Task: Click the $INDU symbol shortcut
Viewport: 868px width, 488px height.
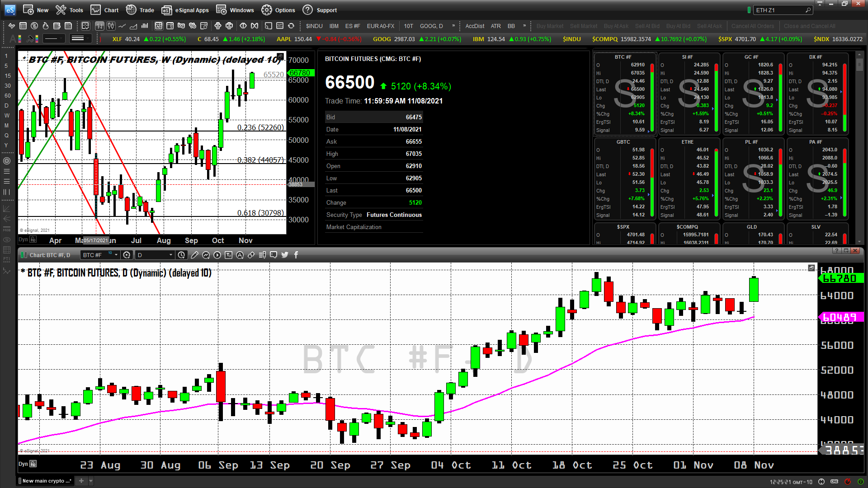Action: click(314, 26)
